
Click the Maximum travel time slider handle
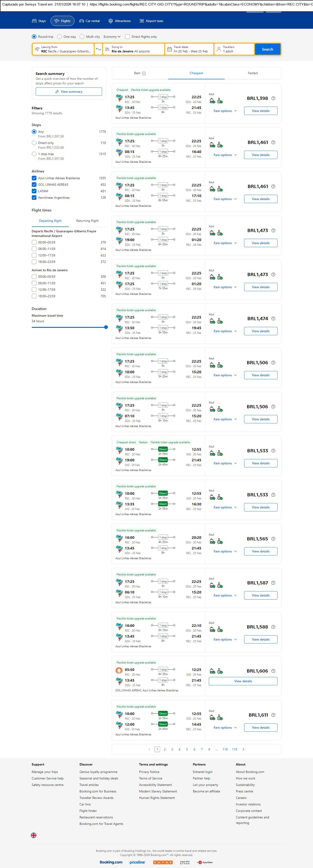point(106,327)
